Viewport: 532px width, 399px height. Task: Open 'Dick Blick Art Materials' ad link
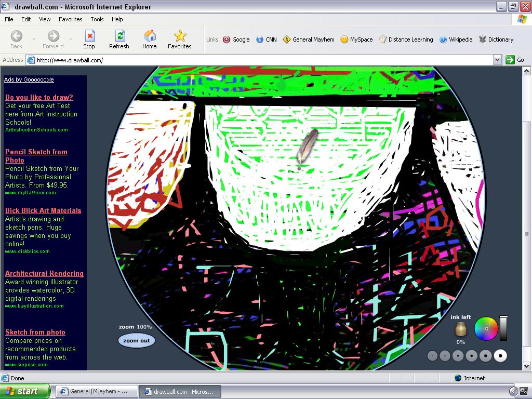tap(43, 211)
